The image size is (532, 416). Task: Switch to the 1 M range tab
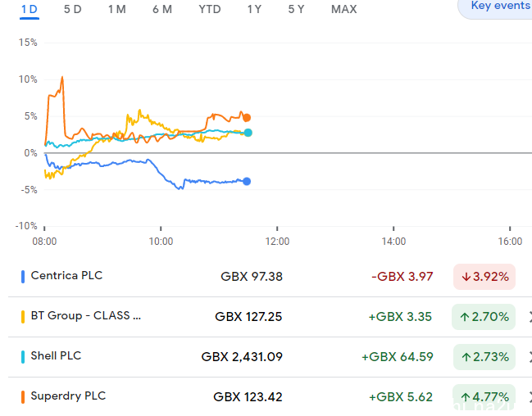(117, 9)
